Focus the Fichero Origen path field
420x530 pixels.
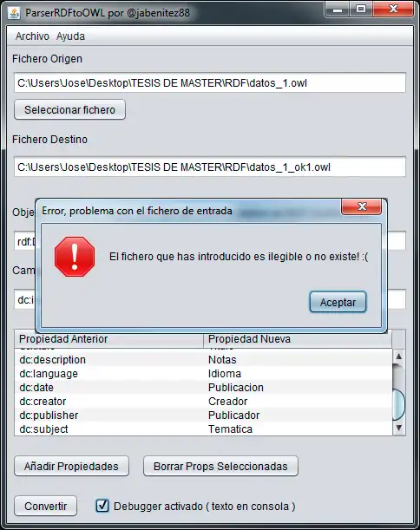coord(210,82)
